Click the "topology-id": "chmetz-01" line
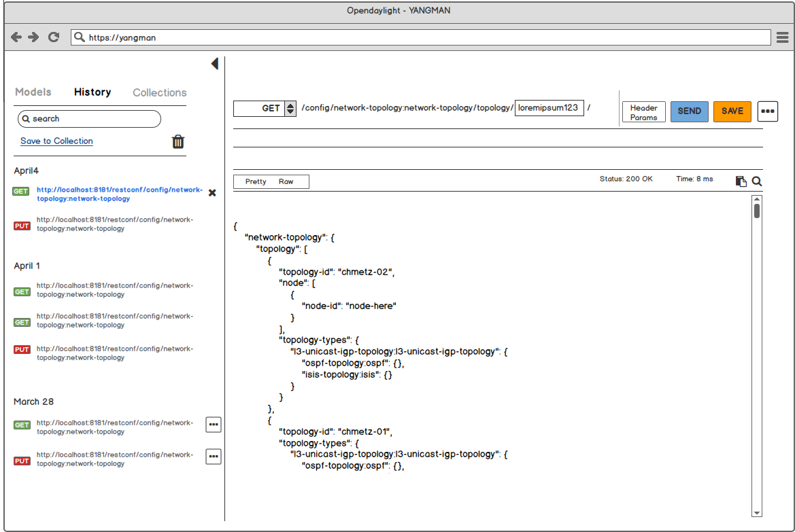795x532 pixels. click(336, 431)
